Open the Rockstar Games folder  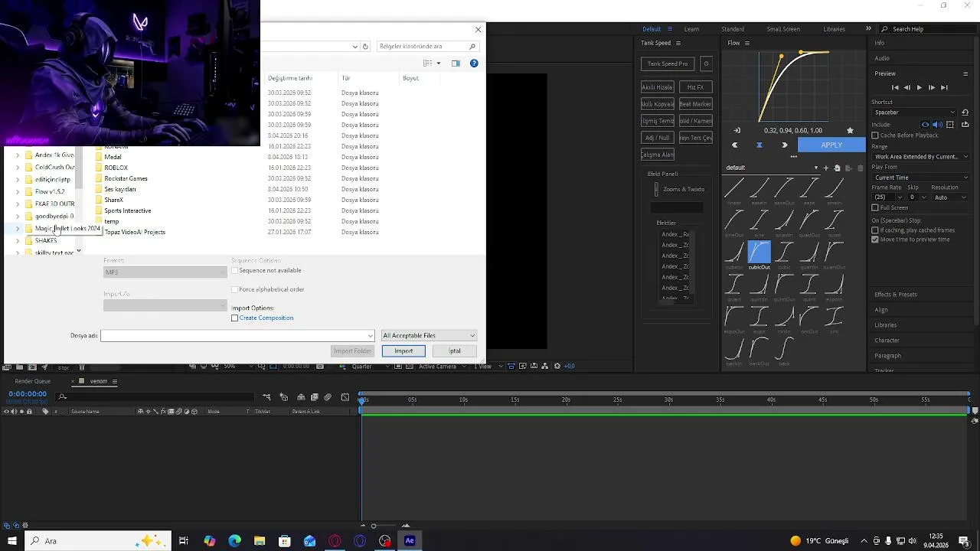tap(126, 178)
